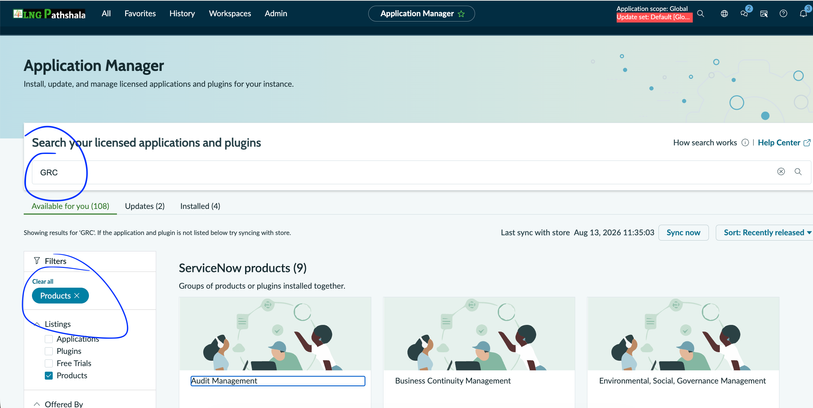Clear the GRC search text with the X icon

781,172
